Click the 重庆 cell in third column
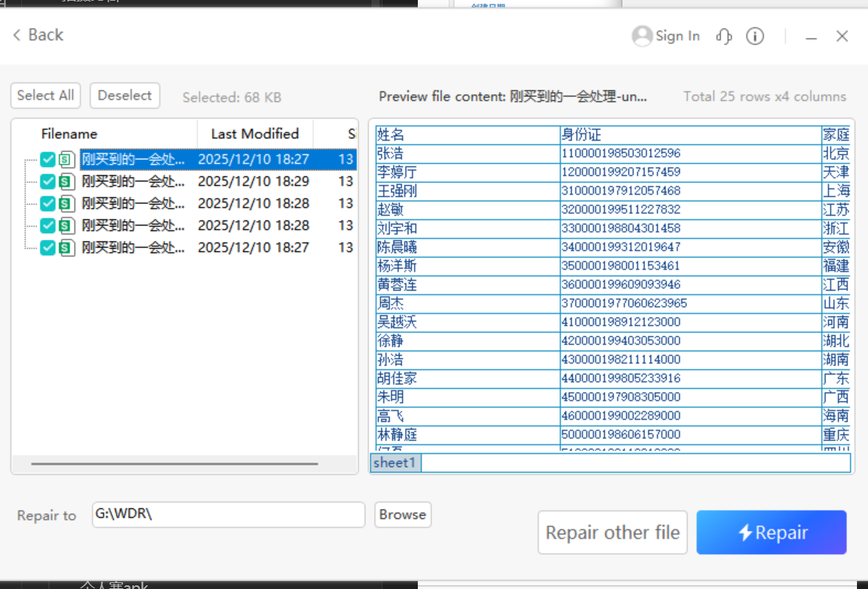 coord(836,435)
